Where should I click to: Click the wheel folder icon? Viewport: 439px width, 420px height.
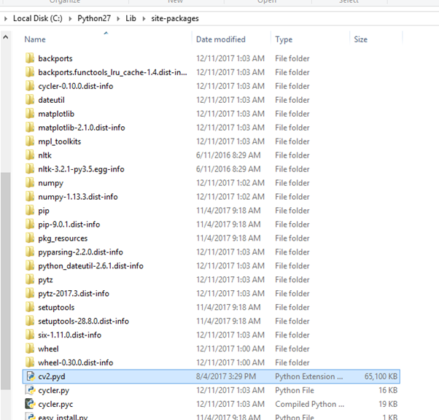30,349
